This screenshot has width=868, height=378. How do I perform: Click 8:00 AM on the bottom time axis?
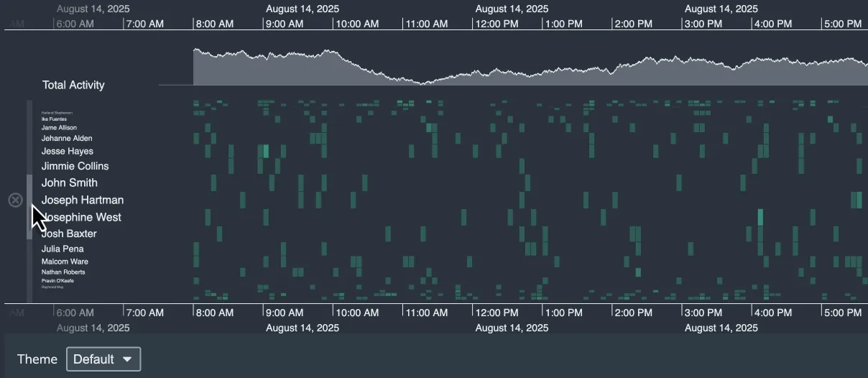214,313
